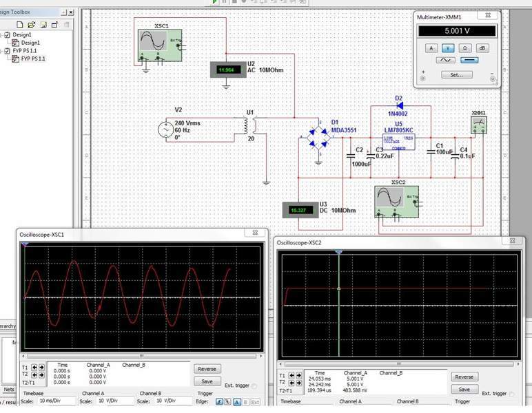The width and height of the screenshot is (532, 413).
Task: Click Open file icon in Design Toolbox
Action: pos(32,24)
